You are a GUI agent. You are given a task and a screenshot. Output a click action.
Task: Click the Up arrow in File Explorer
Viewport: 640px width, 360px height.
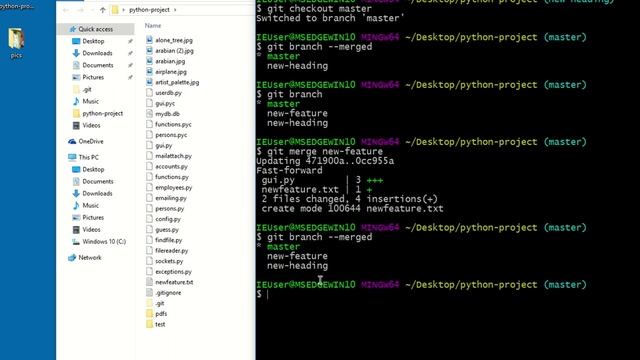103,10
